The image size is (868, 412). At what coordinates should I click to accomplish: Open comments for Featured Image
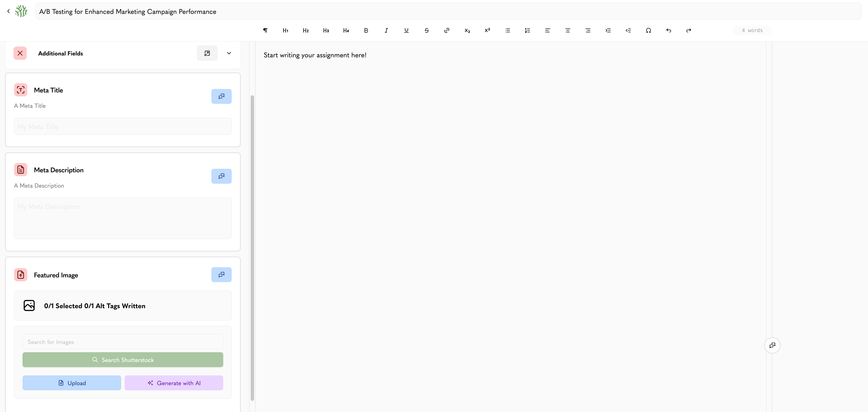click(221, 274)
